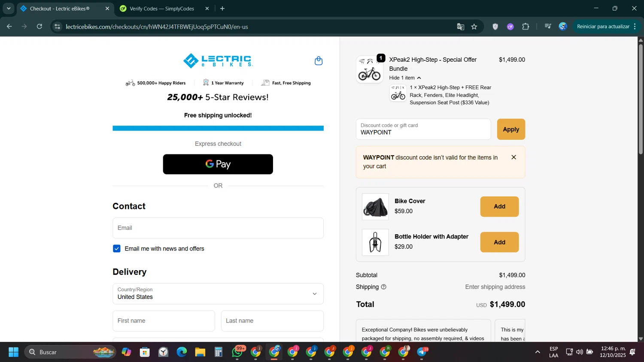This screenshot has height=362, width=644.
Task: Open the Chrome profile avatar
Action: (563, 27)
